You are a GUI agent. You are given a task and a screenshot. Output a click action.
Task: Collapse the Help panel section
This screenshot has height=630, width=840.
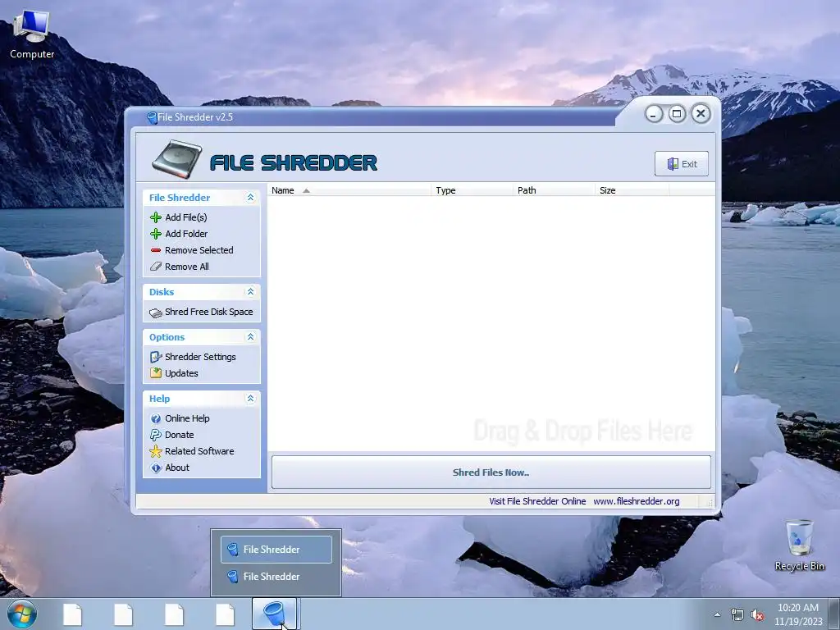click(250, 399)
